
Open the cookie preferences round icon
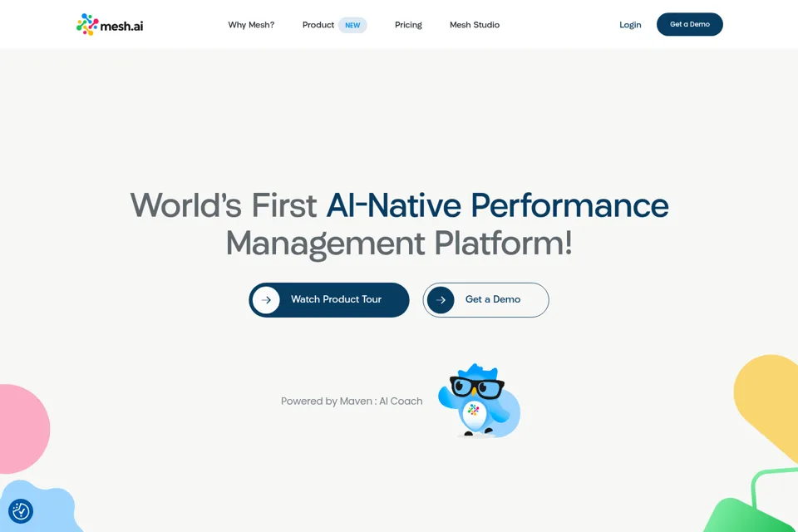point(21,510)
